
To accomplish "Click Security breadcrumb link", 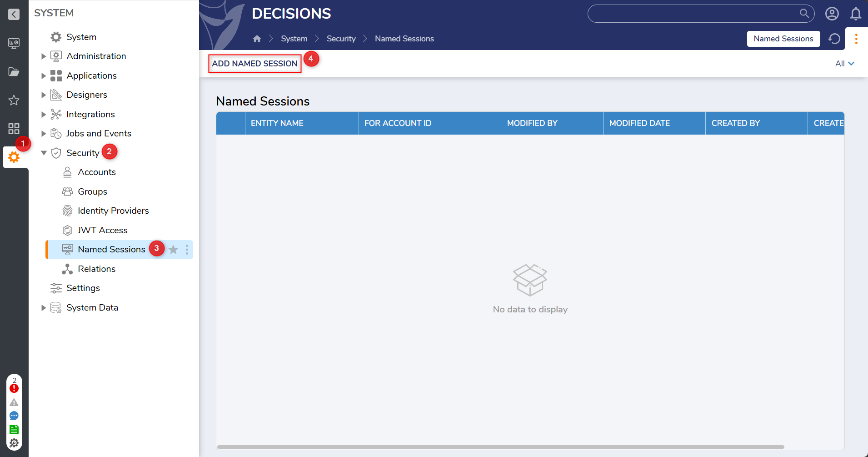I will click(341, 39).
